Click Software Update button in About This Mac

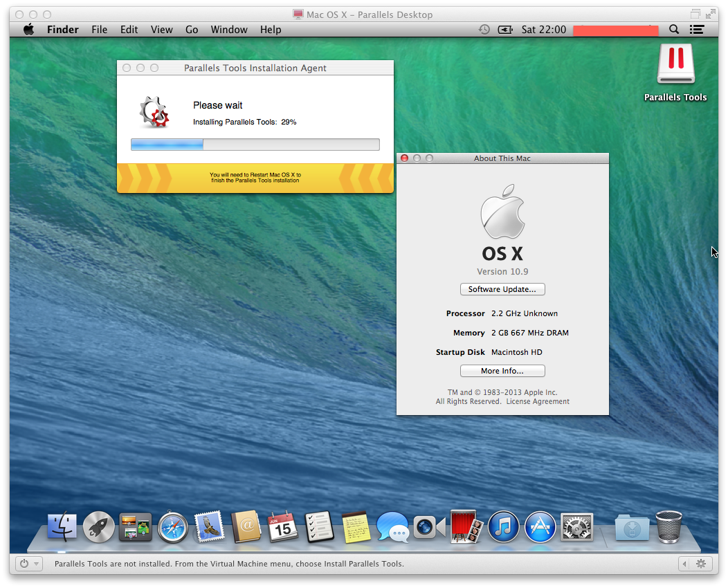click(502, 289)
